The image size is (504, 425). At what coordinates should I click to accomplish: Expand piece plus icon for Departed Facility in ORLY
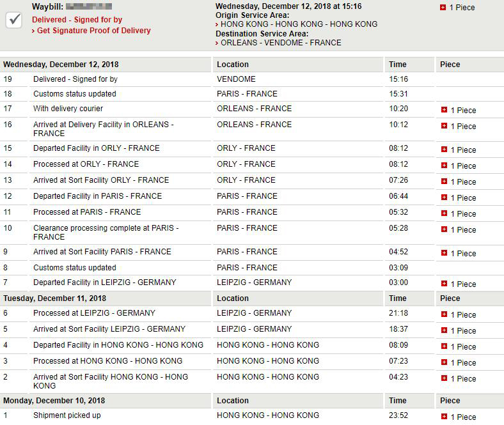click(445, 150)
